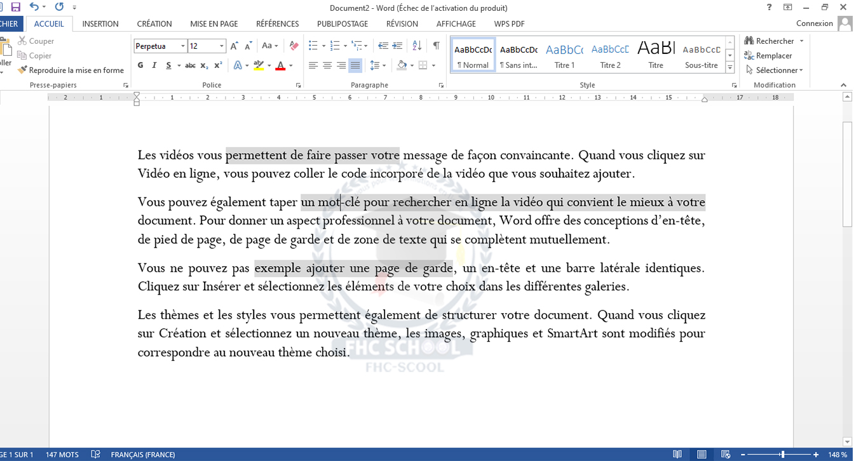Open Read Mode view in status bar
Viewport: 868px width, 461px height.
[677, 455]
